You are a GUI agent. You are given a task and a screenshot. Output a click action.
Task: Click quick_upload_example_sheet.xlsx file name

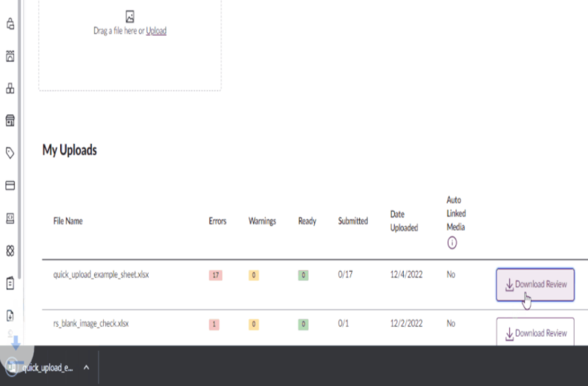click(x=101, y=275)
